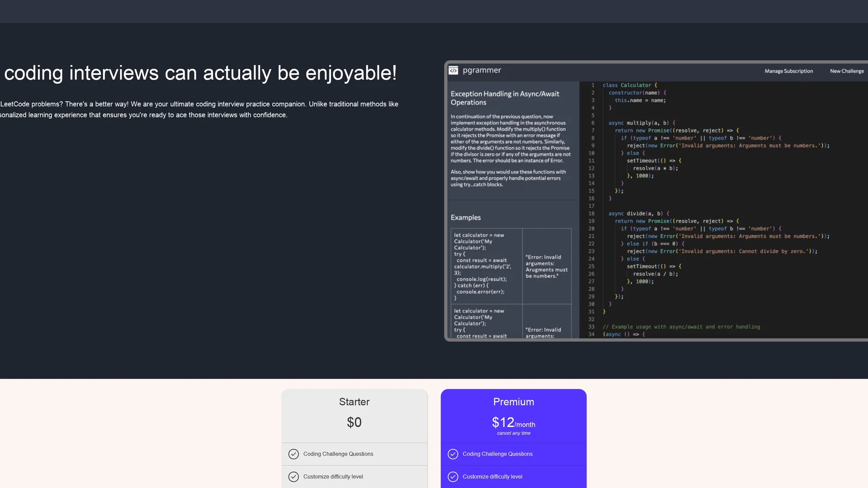Screen dimensions: 868x488
Task: Click the 'Exception Handling in Async/Await Operations' title
Action: 505,98
